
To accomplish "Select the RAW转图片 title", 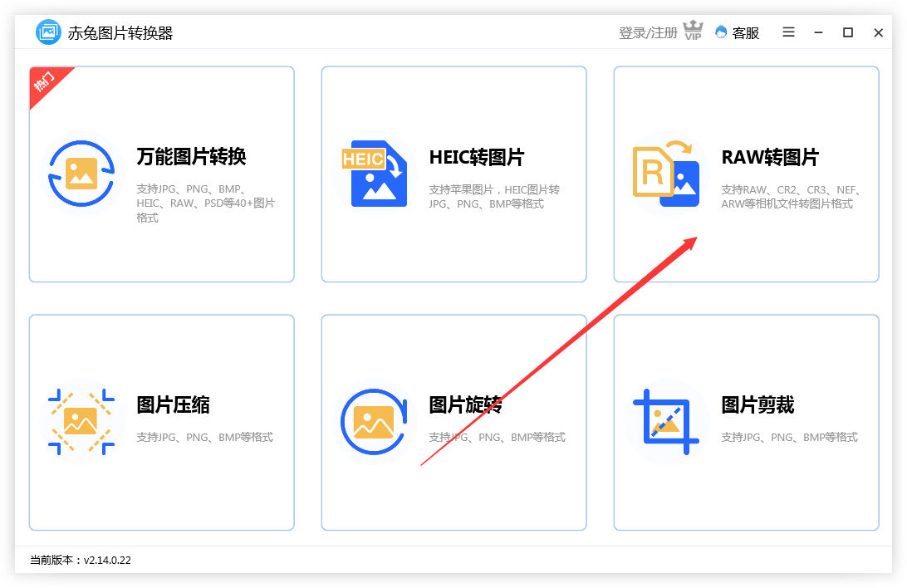I will point(770,157).
